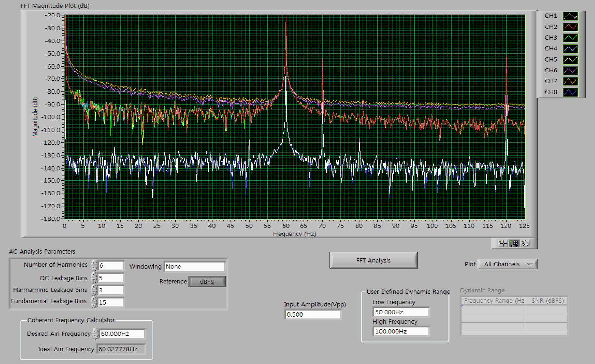The width and height of the screenshot is (595, 364).
Task: Click the User Defined Dynamic Range heading
Action: [408, 292]
